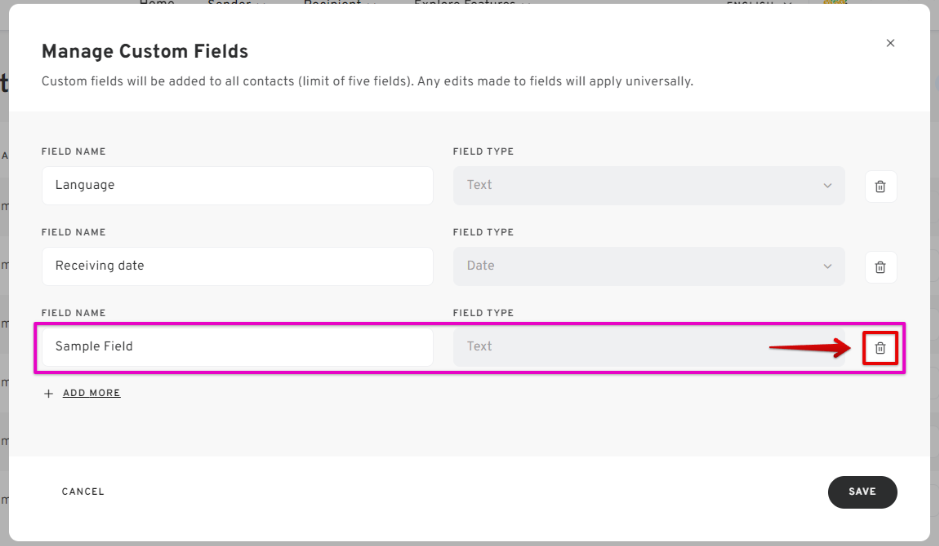This screenshot has width=939, height=546.
Task: Click the Sample Field trash icon
Action: click(x=880, y=348)
